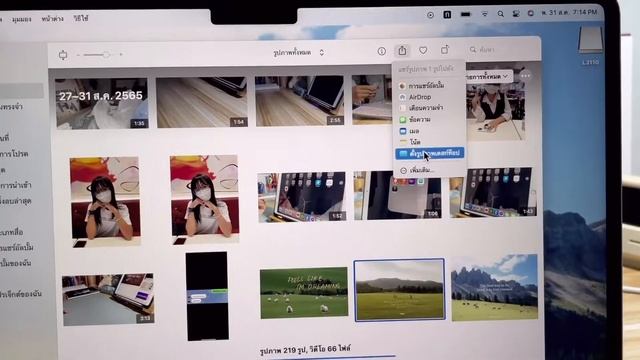Click the square N menu bar icon
This screenshot has height=360, width=640.
447,15
